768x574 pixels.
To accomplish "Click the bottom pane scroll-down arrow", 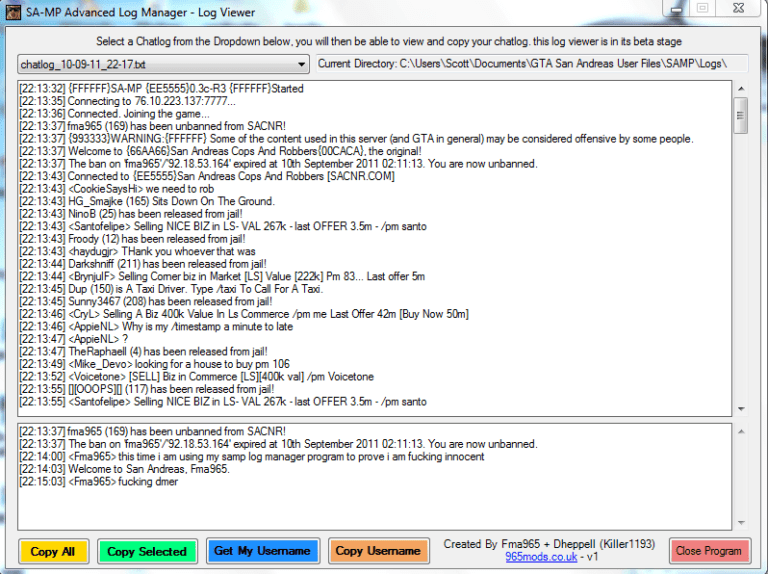I will 741,523.
